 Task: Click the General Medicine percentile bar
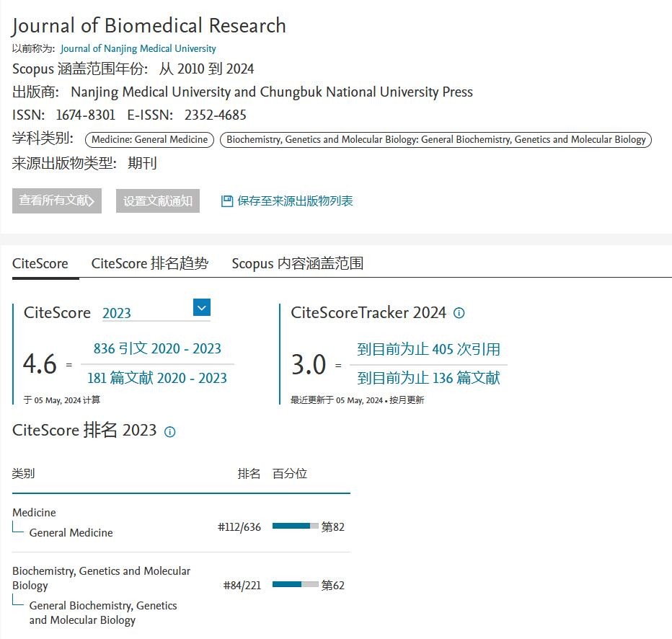point(295,526)
